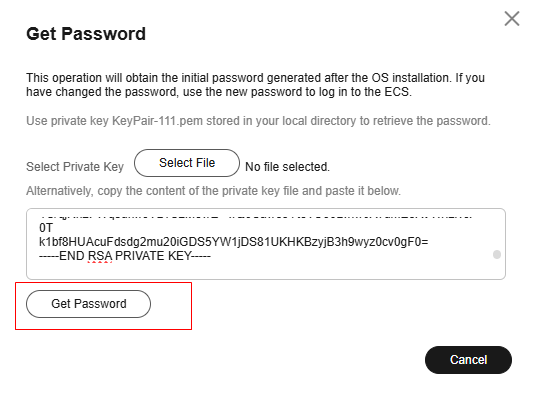Click the 'Select Private Key' label
This screenshot has width=538, height=399.
click(x=75, y=167)
